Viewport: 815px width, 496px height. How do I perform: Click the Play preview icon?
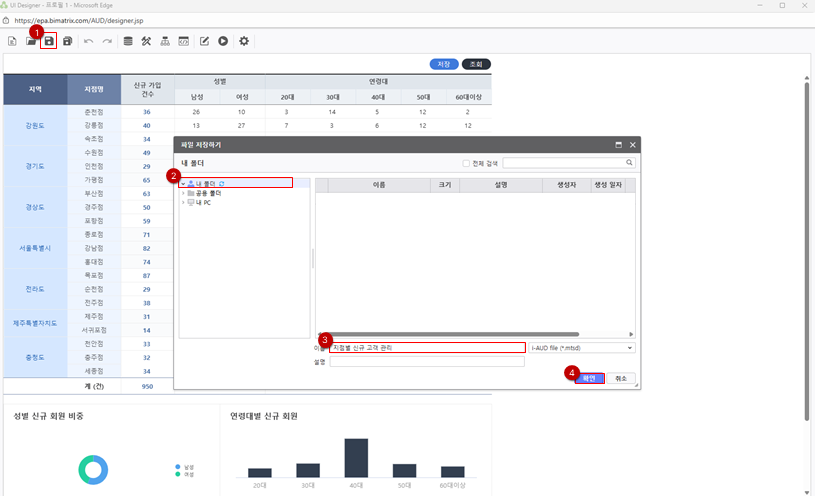coord(223,41)
